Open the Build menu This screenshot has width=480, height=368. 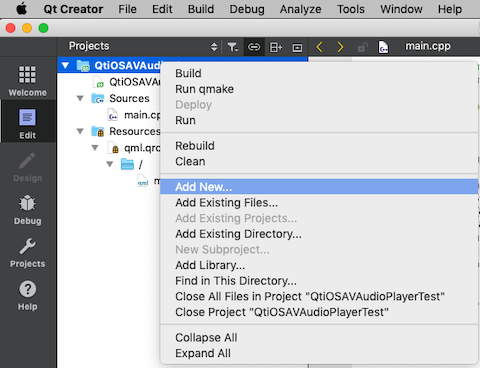click(201, 9)
